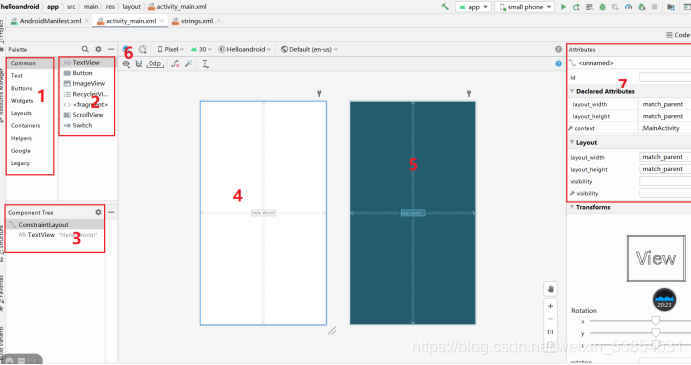Search the Palette with the magnifier icon
Screen dimensions: 691x365
(85, 49)
